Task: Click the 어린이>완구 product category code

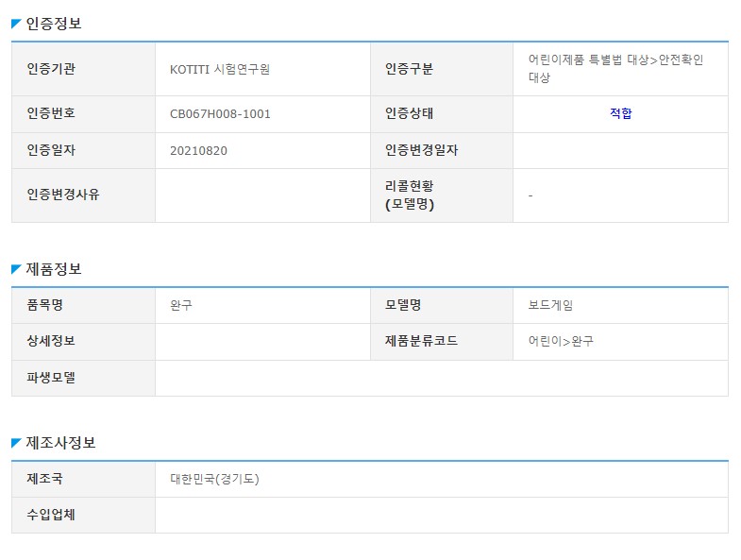Action: pyautogui.click(x=561, y=341)
